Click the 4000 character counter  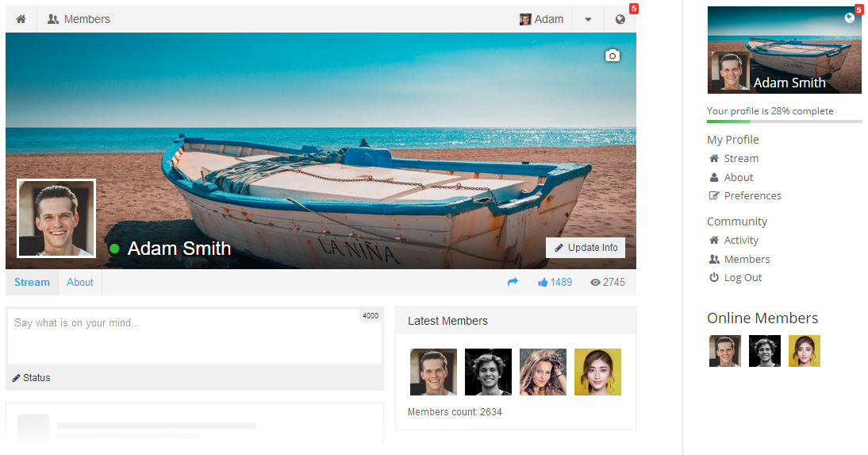[371, 315]
